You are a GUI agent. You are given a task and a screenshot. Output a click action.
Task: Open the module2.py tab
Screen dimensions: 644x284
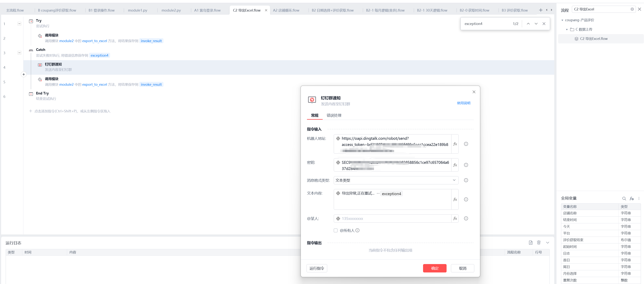click(x=171, y=10)
